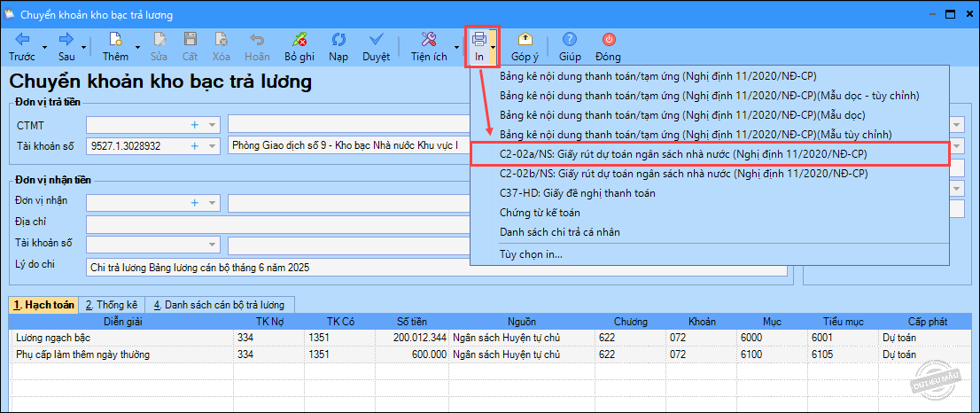Open the CTMT combo box dropdown
The image size is (980, 413).
[212, 125]
